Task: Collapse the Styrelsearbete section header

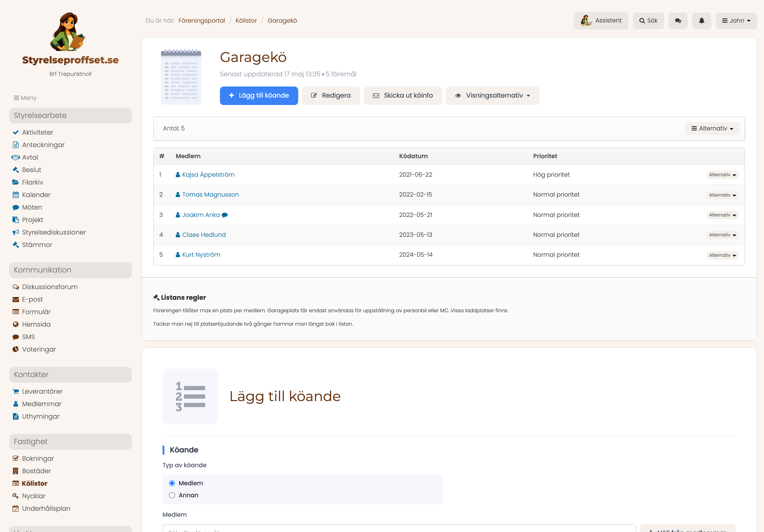Action: click(x=71, y=116)
